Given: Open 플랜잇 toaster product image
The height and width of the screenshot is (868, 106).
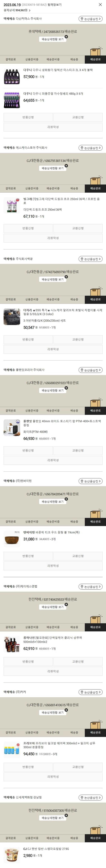Looking at the screenshot, I should 12,428.
